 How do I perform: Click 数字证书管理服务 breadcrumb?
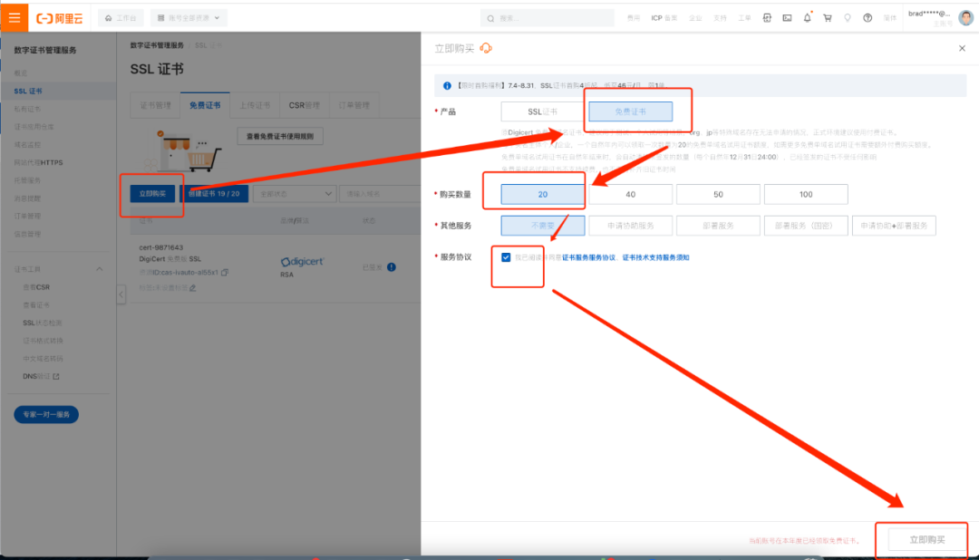[157, 45]
